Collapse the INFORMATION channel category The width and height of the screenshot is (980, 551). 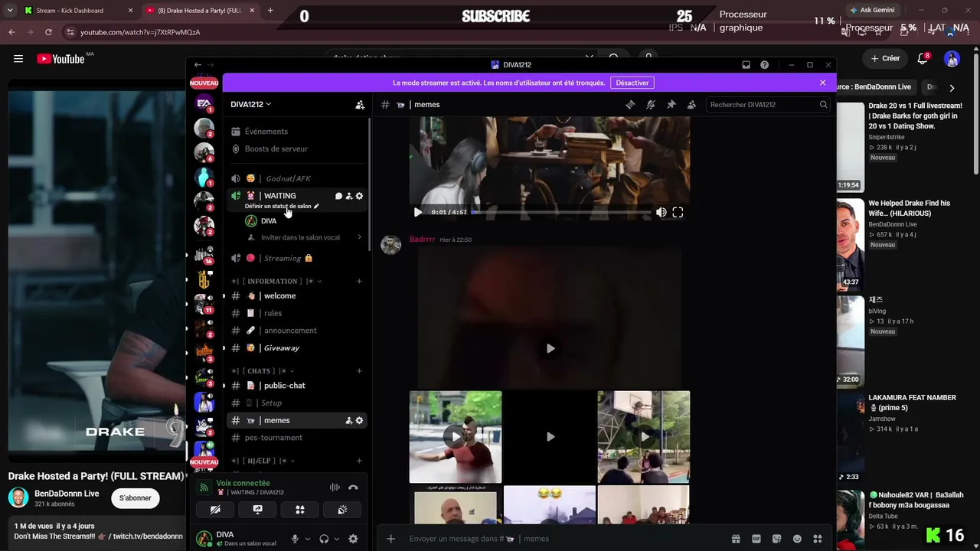point(276,282)
